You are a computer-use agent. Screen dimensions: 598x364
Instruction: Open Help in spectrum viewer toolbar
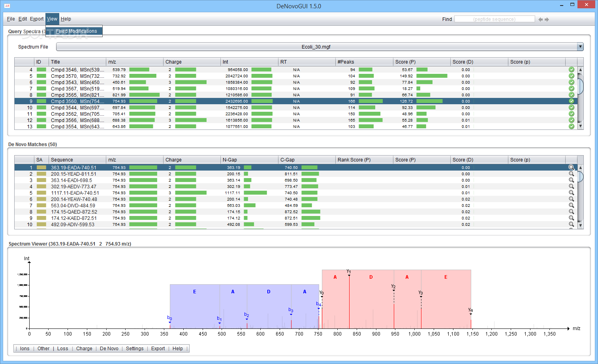[178, 349]
